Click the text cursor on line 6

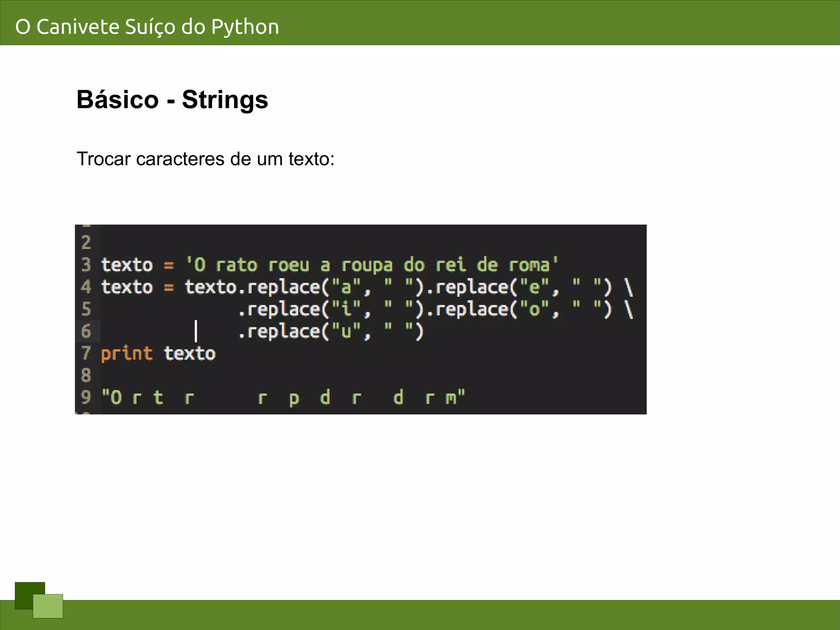click(x=196, y=331)
